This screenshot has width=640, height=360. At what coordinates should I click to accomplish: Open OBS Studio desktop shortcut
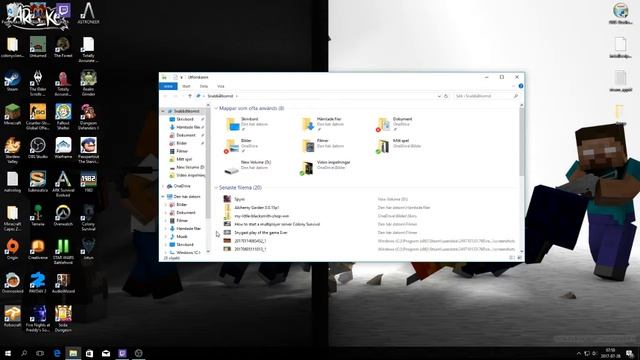point(38,148)
